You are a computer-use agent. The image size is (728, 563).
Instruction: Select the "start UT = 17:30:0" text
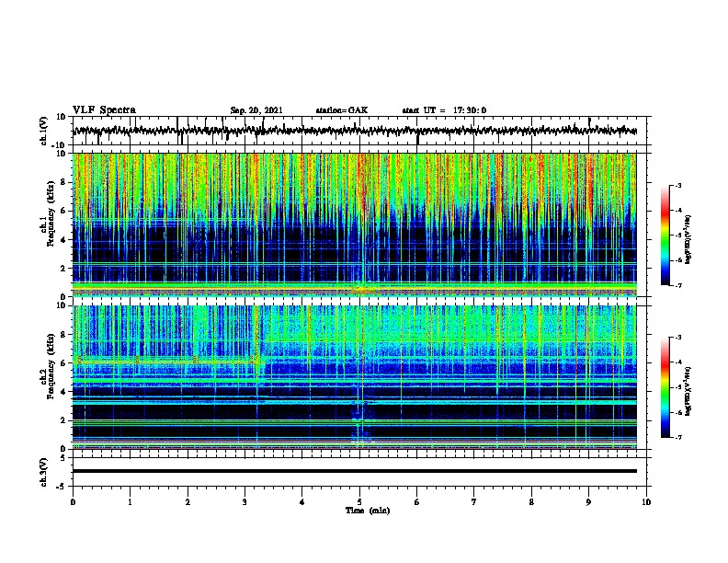coord(444,110)
